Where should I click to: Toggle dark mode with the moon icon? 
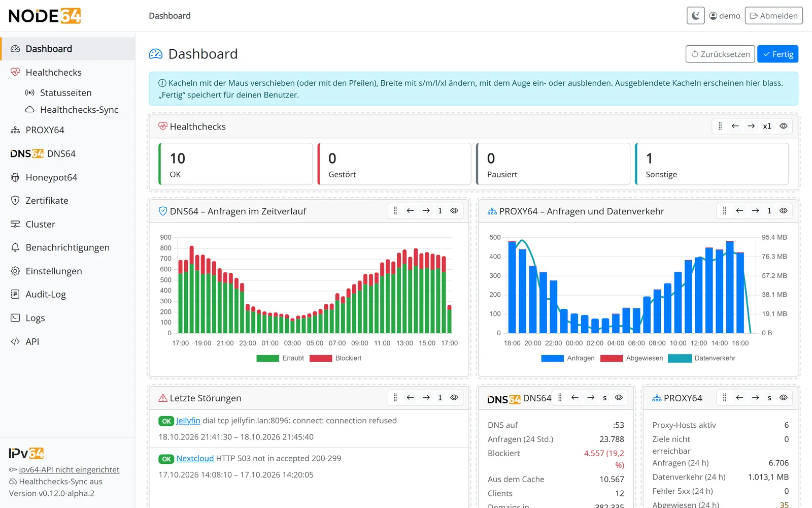coord(696,16)
